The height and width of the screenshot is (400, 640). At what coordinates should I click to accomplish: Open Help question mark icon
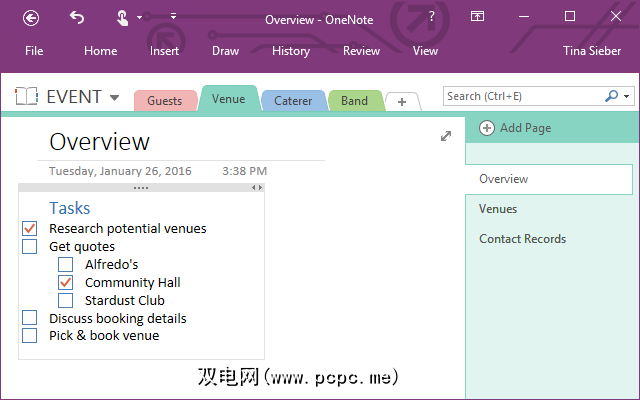tap(431, 16)
